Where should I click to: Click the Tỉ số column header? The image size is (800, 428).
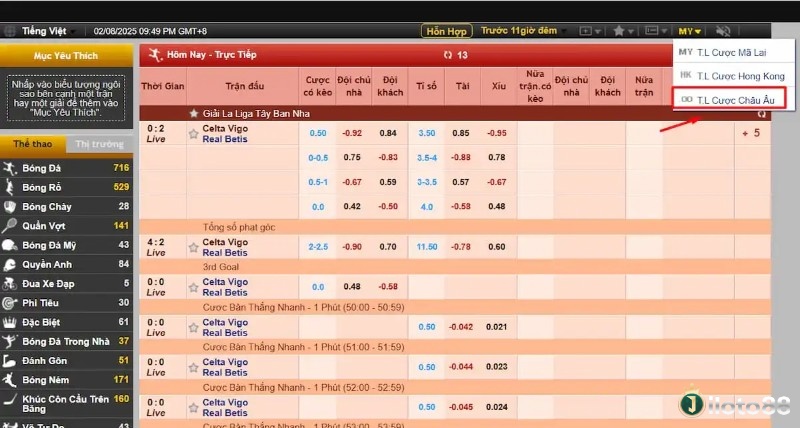tap(426, 86)
